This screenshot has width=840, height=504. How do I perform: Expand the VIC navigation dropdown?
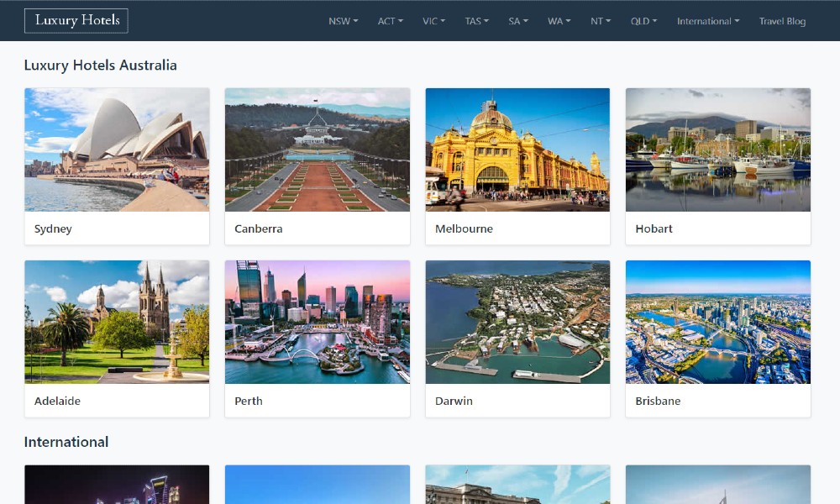pos(433,22)
